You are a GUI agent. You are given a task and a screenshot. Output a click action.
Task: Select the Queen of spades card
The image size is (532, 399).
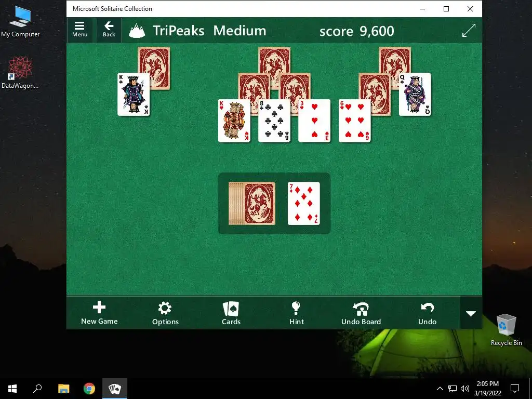tap(415, 95)
